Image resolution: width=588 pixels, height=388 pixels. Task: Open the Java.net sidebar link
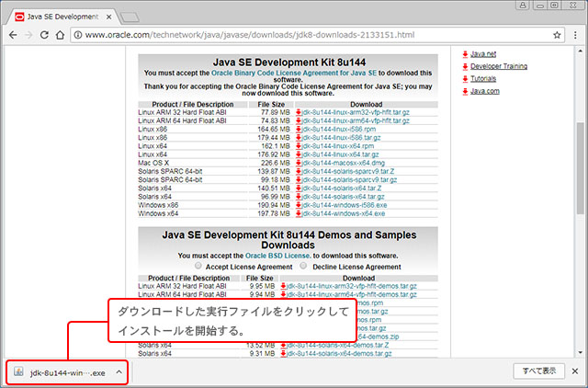tap(483, 54)
